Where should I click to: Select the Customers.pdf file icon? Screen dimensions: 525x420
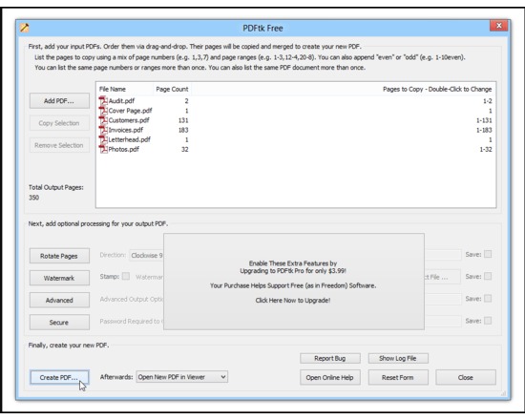[x=103, y=120]
